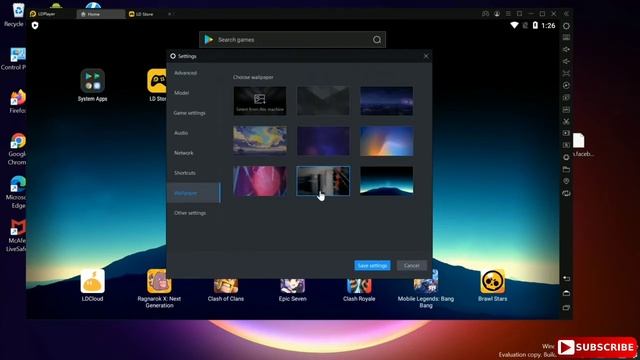Open hamburger menu in LDPlayer title bar
Screen dimensions: 640x360
(508, 13)
